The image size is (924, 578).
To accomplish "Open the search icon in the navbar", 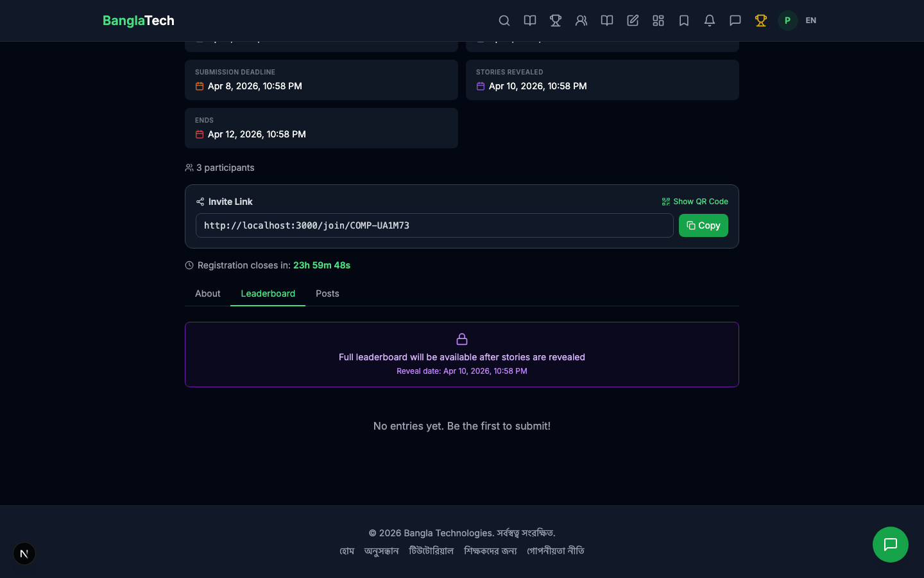I will point(504,21).
